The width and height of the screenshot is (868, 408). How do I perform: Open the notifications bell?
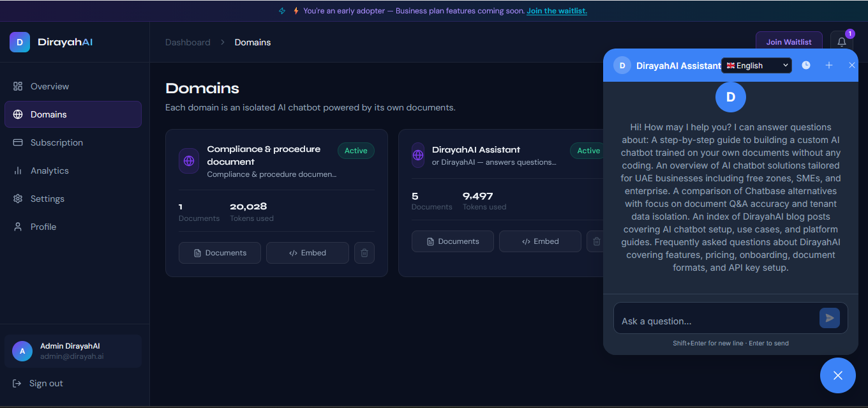click(842, 42)
